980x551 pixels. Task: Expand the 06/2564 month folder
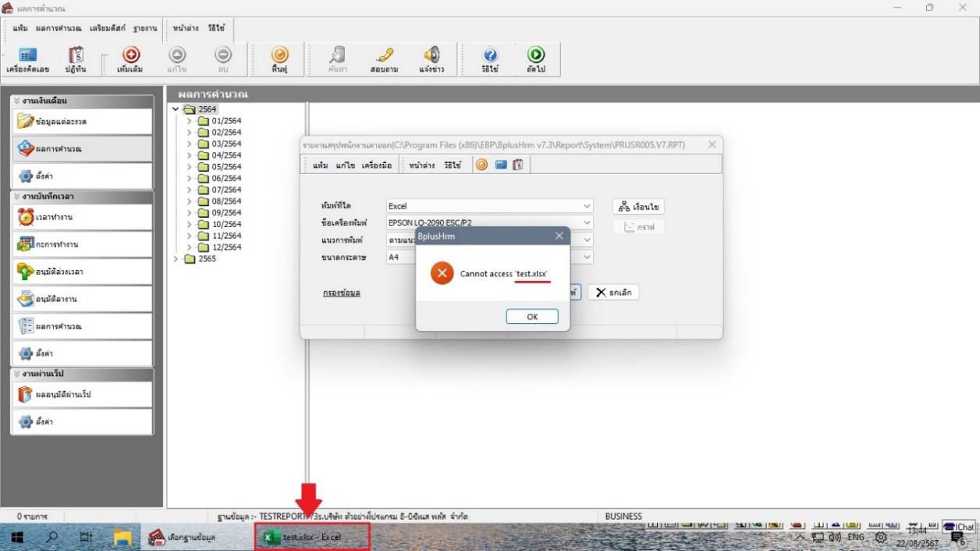pos(189,178)
